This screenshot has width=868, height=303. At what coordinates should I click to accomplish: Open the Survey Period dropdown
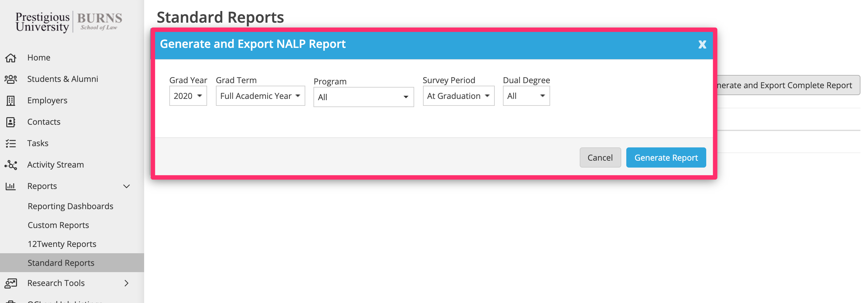tap(458, 96)
